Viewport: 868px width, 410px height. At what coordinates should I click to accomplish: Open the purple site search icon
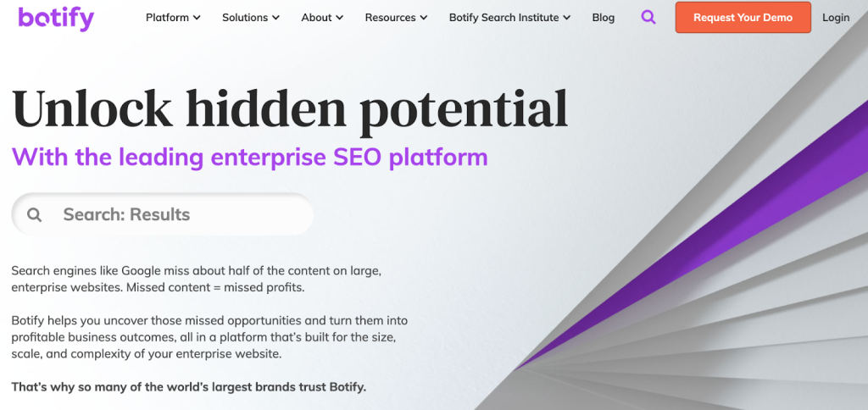click(x=648, y=17)
